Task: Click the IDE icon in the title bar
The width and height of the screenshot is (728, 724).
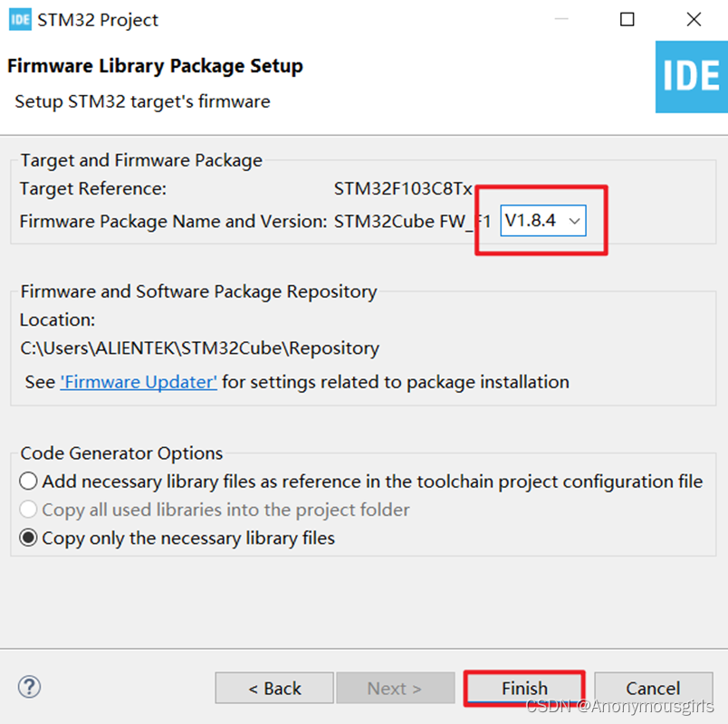Action: 19,19
